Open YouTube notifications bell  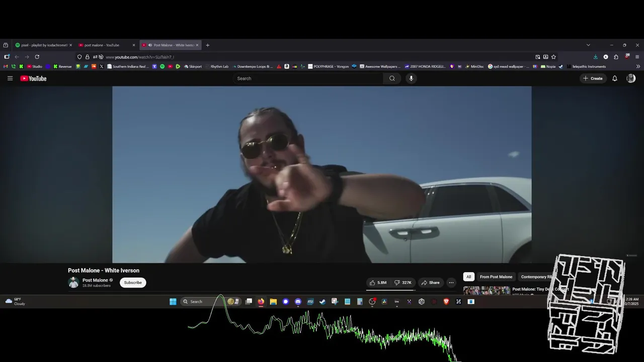[614, 78]
